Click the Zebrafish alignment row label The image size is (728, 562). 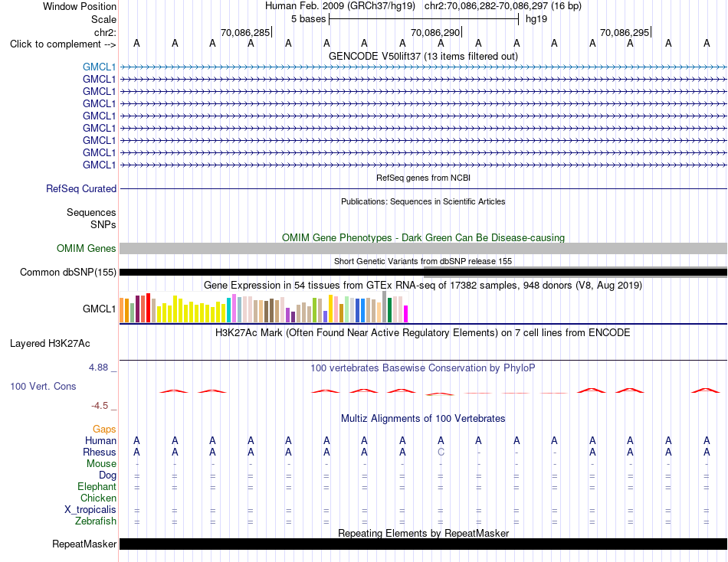[96, 521]
